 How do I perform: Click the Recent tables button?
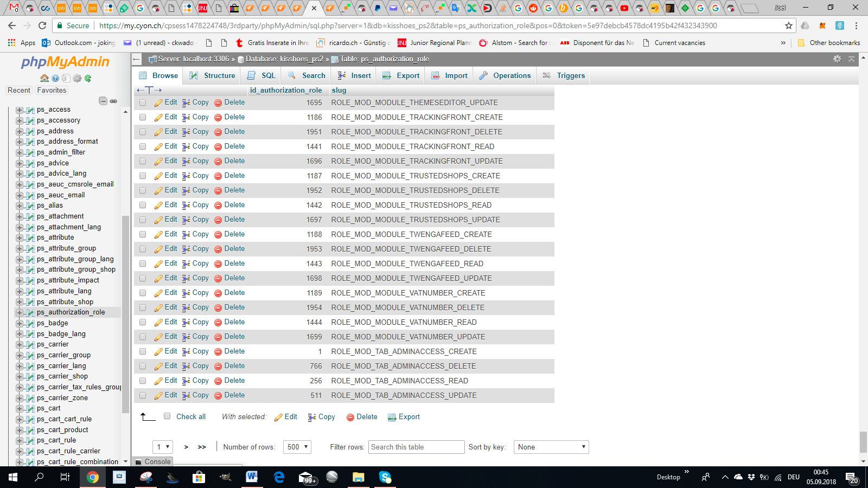(x=19, y=91)
